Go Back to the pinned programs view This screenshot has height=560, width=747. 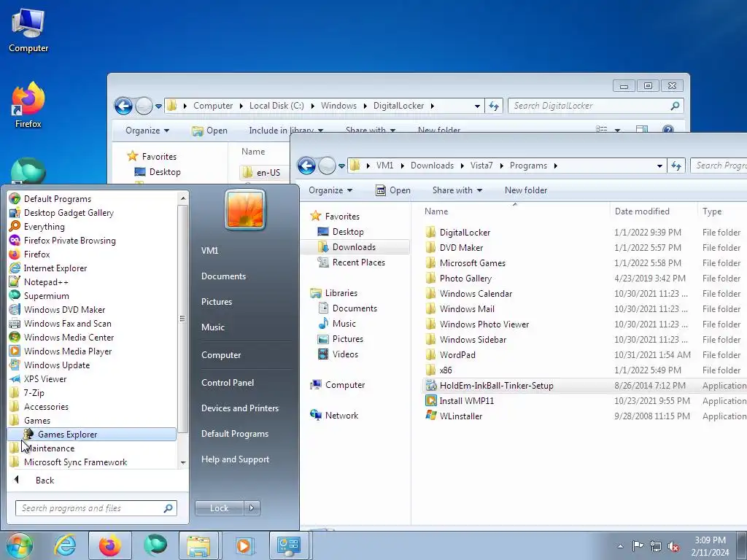pos(44,480)
